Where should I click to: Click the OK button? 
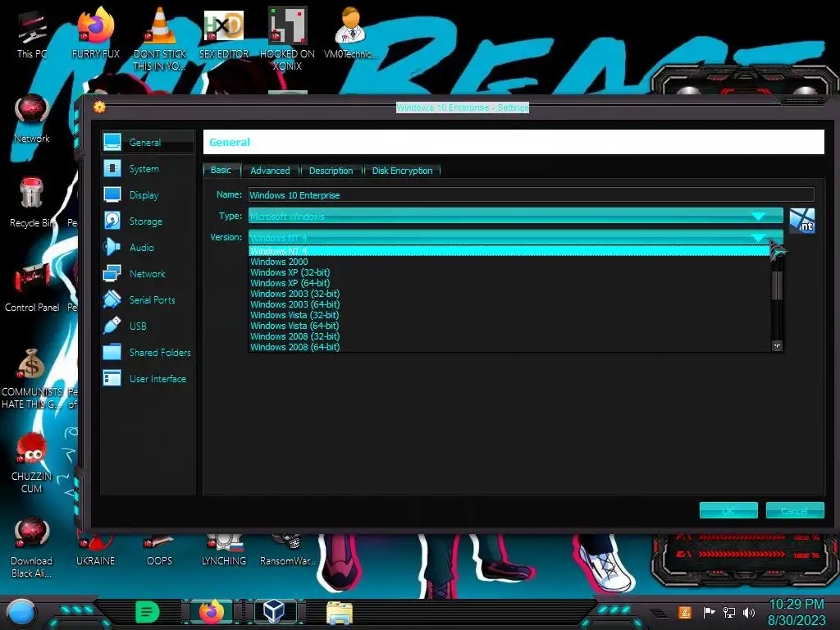click(x=728, y=510)
